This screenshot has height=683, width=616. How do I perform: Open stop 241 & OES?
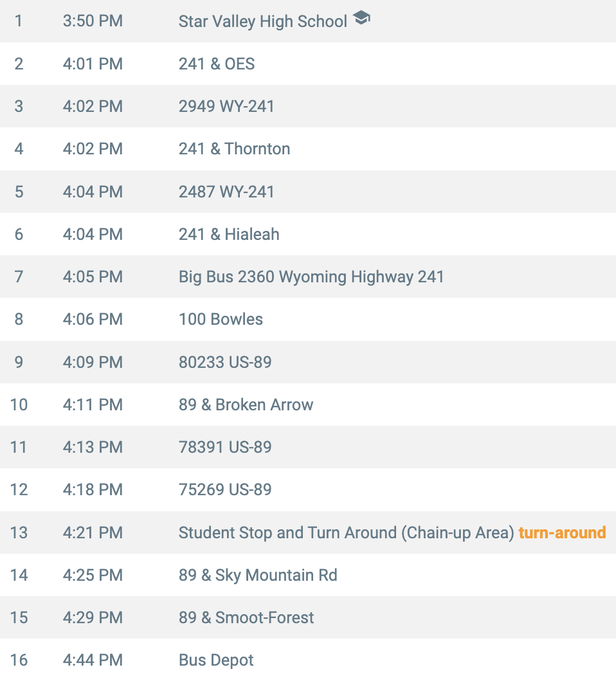pos(217,64)
